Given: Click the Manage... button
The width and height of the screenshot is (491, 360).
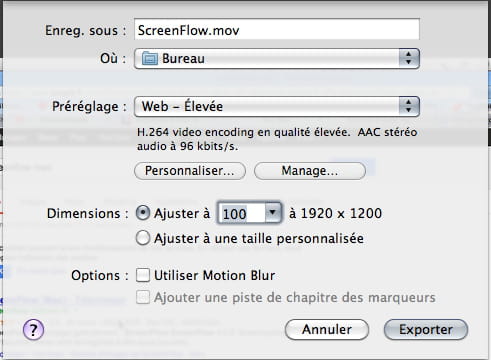Looking at the screenshot, I should pos(310,171).
